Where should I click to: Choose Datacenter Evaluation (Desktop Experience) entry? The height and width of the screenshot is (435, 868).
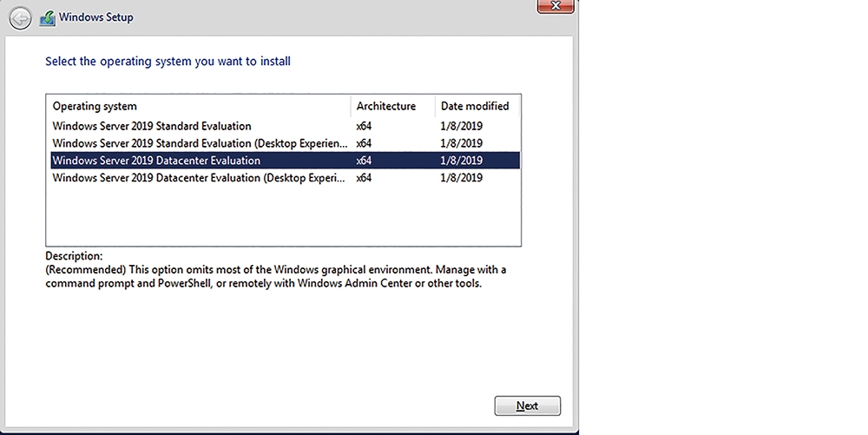coord(285,178)
